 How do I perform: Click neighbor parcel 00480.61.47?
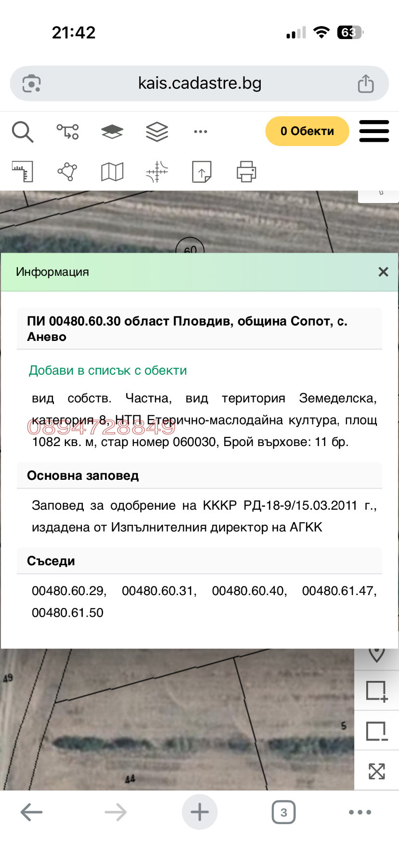339,591
